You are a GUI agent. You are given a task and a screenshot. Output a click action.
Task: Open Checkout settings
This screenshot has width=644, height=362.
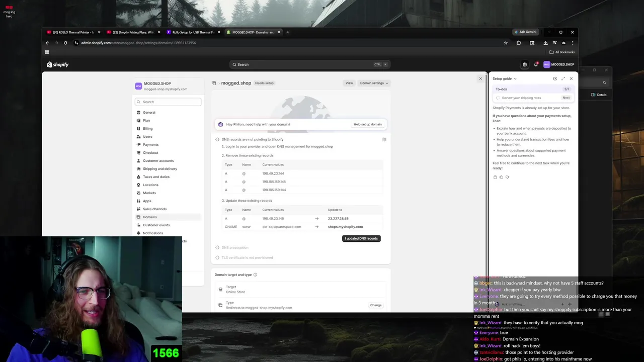(x=150, y=153)
